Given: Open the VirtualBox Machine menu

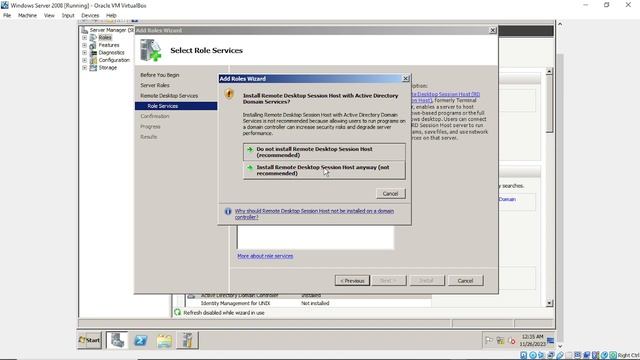Looking at the screenshot, I should pyautogui.click(x=27, y=16).
